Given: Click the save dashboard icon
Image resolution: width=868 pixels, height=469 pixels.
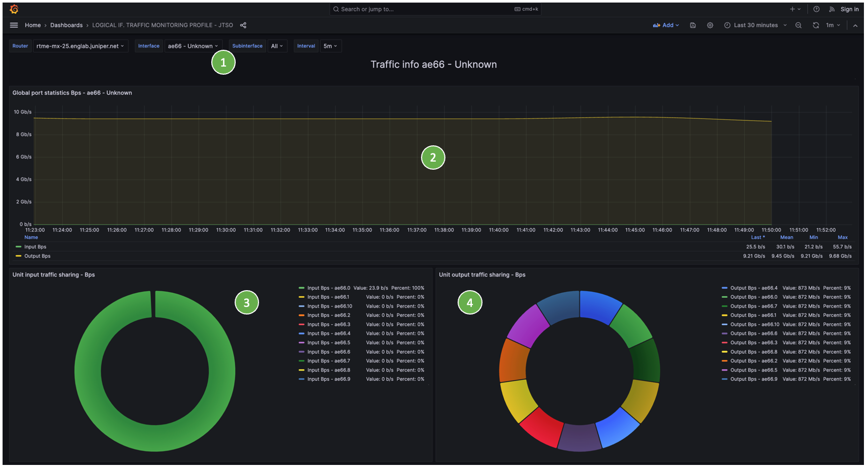Looking at the screenshot, I should click(x=693, y=25).
